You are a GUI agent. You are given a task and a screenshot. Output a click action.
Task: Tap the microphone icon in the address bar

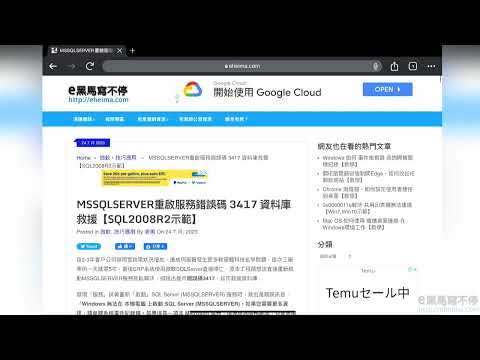[x=376, y=66]
